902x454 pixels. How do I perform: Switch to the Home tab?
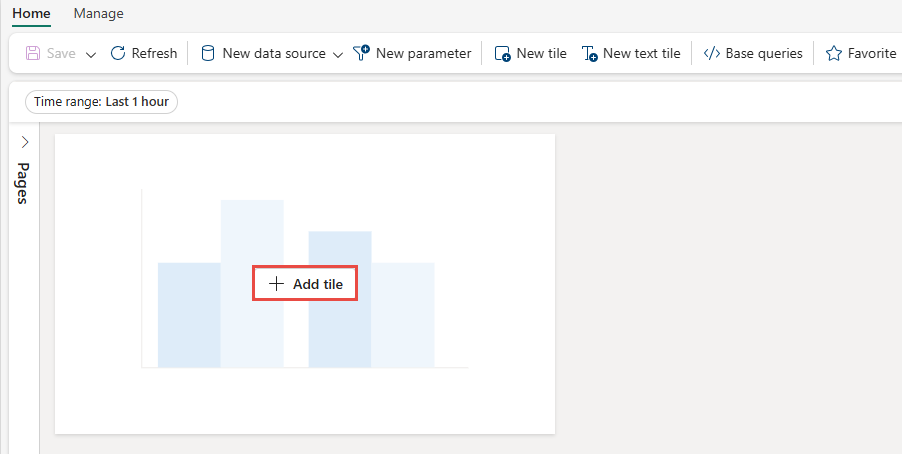[31, 14]
